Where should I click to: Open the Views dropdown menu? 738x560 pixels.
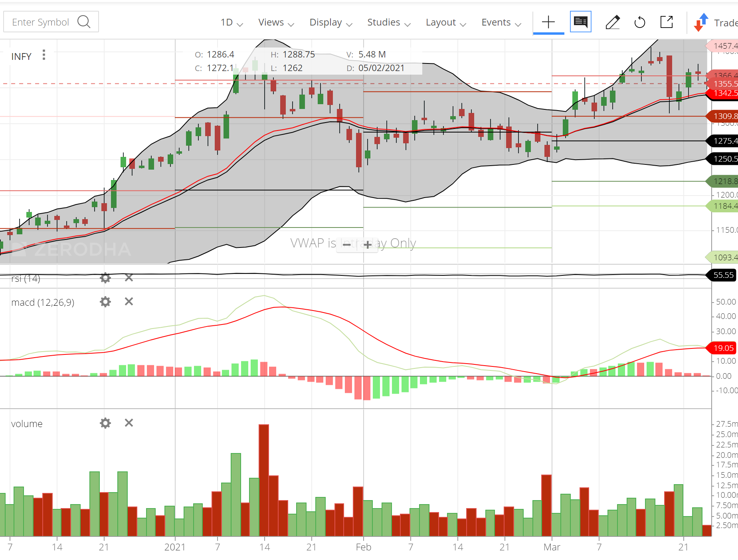point(276,22)
